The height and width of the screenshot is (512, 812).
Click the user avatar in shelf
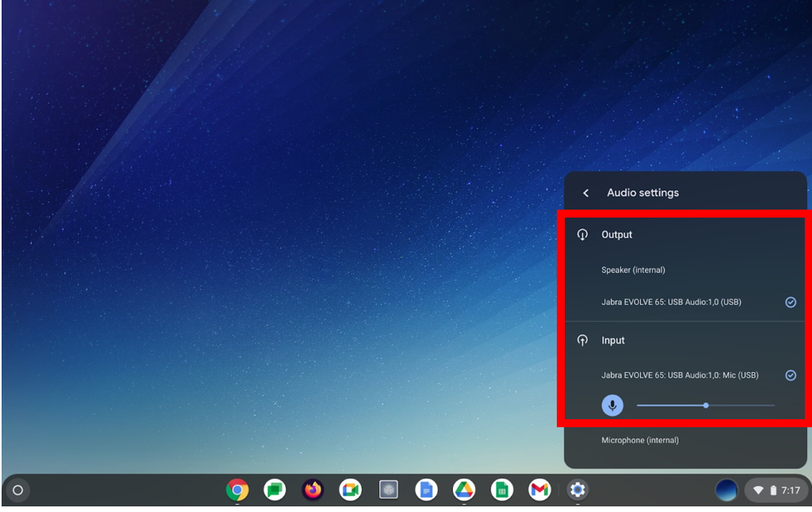pos(726,490)
